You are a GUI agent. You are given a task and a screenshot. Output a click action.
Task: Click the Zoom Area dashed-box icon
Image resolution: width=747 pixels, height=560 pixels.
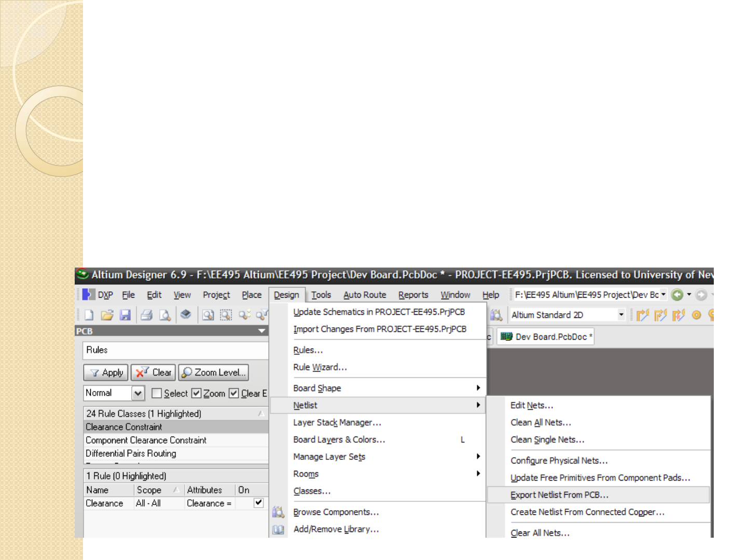coord(226,315)
